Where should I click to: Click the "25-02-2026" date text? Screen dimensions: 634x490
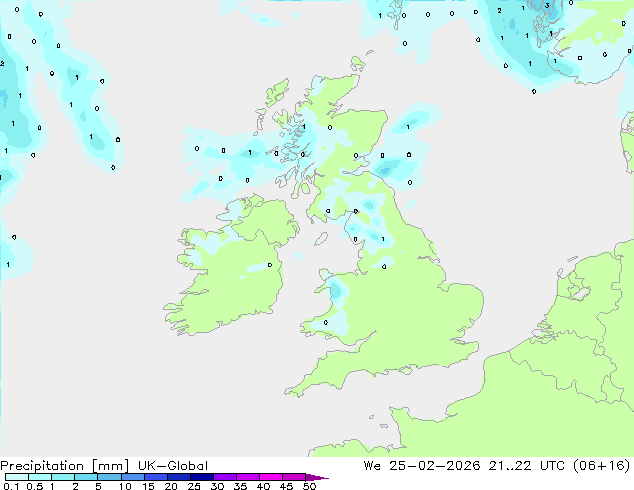pos(435,466)
